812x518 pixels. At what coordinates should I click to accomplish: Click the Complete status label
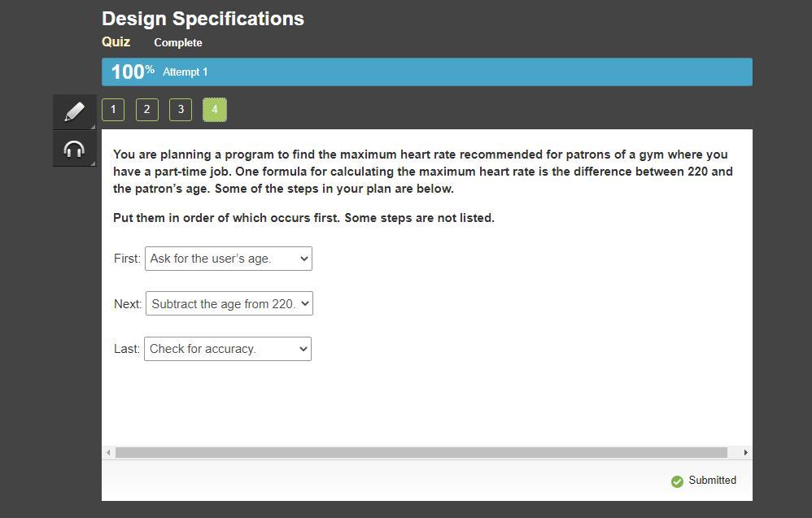coord(177,42)
